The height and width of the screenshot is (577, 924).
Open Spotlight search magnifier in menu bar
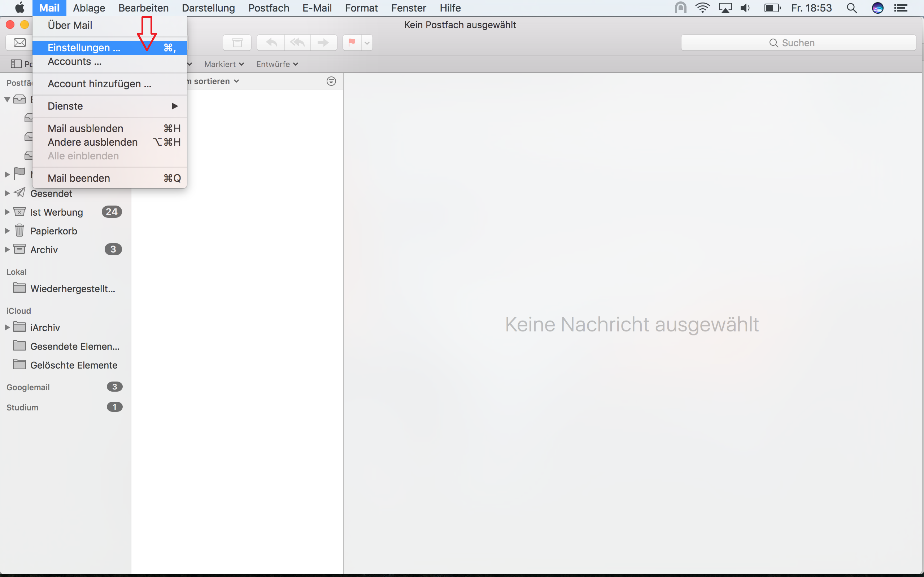(851, 8)
